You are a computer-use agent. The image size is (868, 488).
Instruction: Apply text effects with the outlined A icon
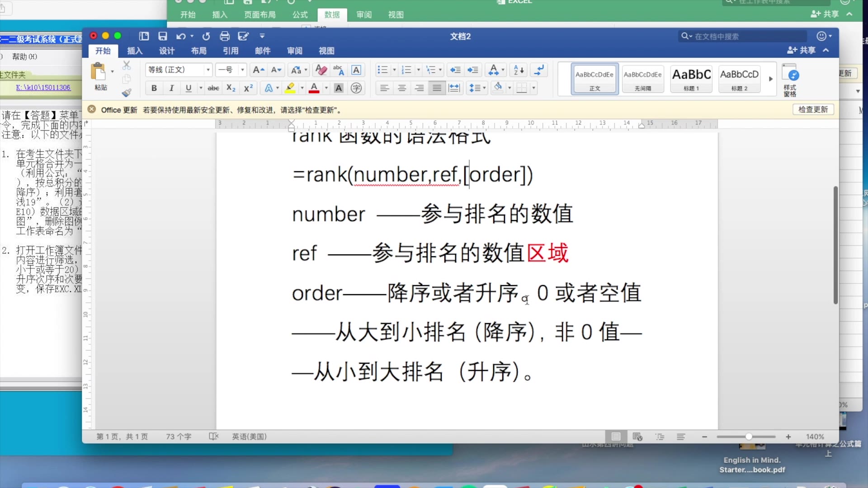tap(269, 88)
